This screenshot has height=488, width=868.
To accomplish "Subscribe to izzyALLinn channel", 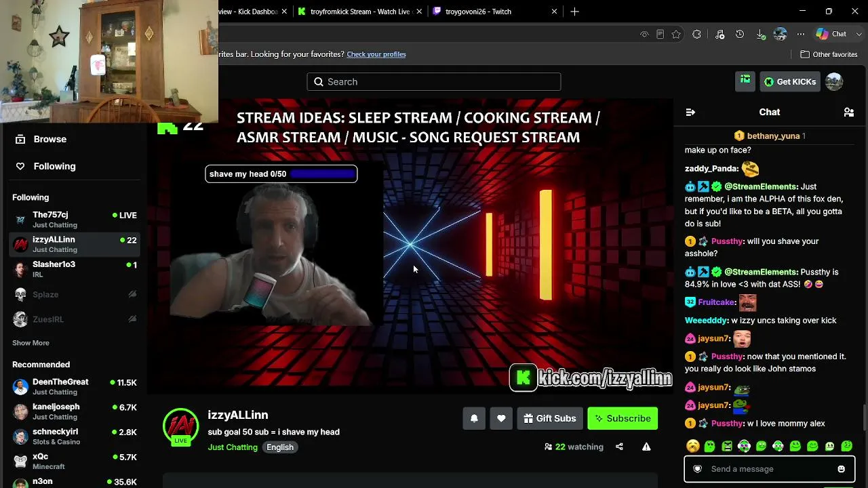I will (623, 419).
